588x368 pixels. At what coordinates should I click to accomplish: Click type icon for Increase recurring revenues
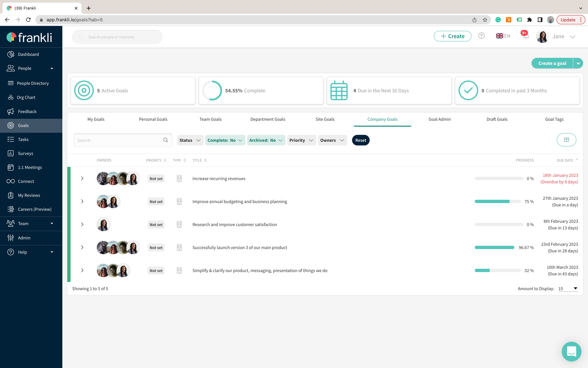179,178
